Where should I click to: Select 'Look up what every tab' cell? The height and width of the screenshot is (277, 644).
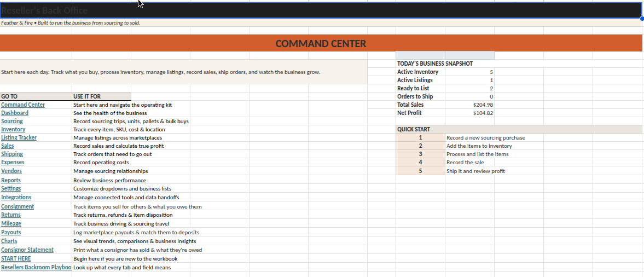point(122,268)
